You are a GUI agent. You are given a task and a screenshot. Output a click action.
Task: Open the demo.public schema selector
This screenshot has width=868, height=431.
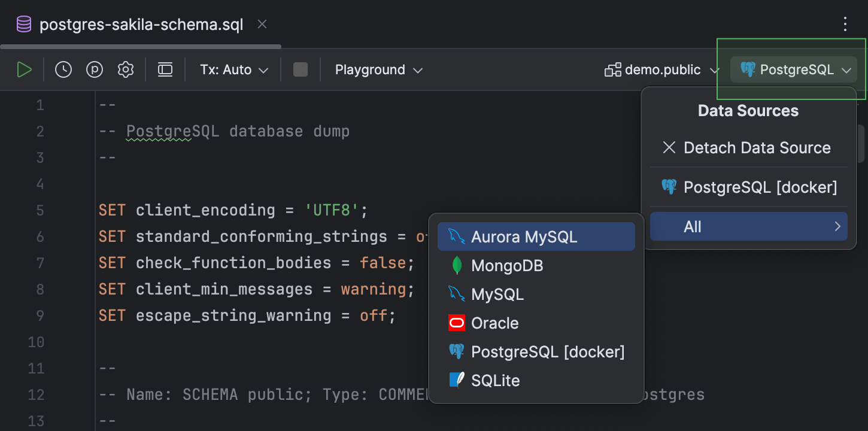[661, 69]
